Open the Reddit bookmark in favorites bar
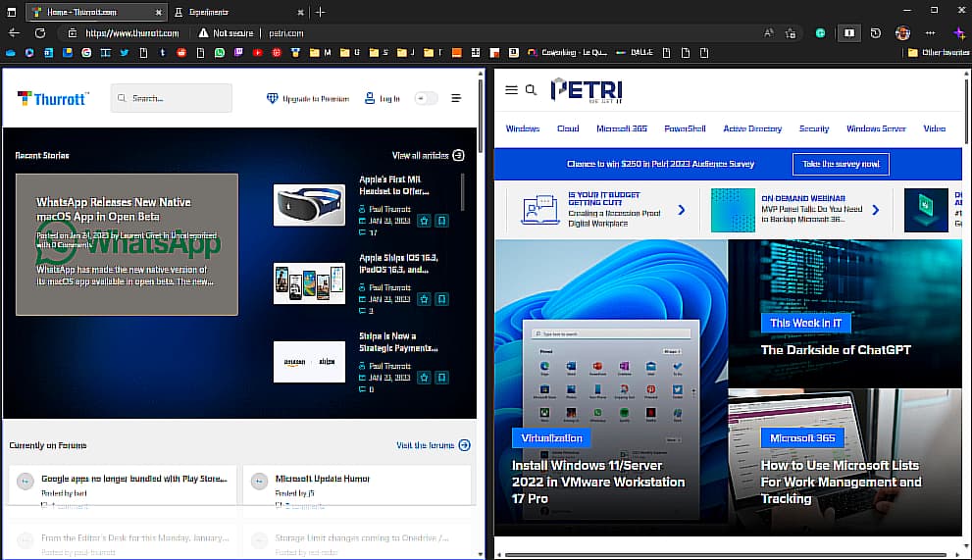Image resolution: width=972 pixels, height=560 pixels. coord(181,53)
